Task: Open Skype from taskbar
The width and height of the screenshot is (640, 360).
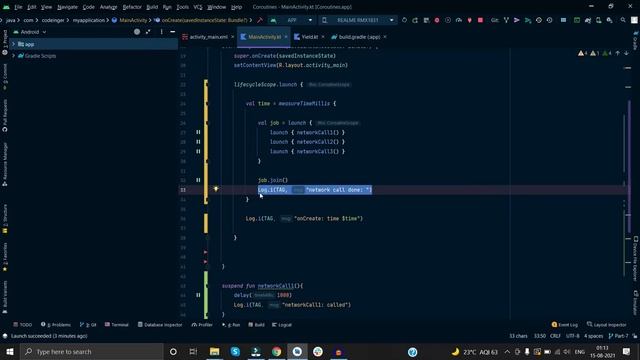Action: (x=235, y=351)
